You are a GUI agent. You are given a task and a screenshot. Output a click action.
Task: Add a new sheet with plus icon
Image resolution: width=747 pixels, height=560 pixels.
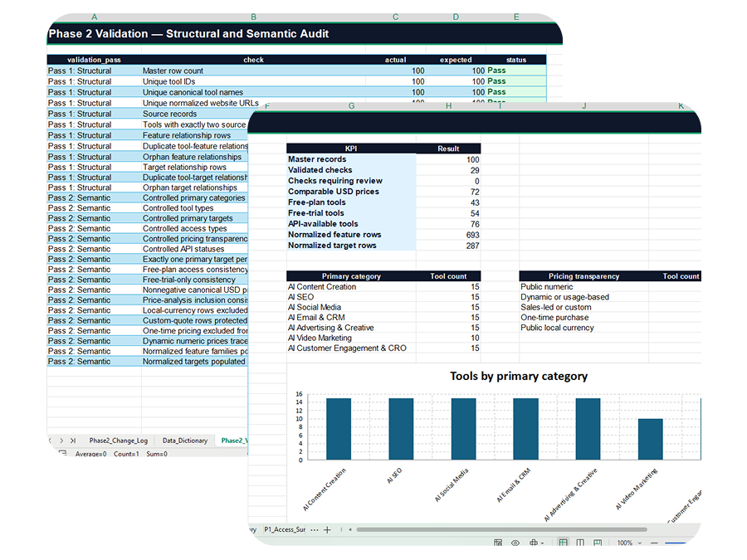(327, 529)
